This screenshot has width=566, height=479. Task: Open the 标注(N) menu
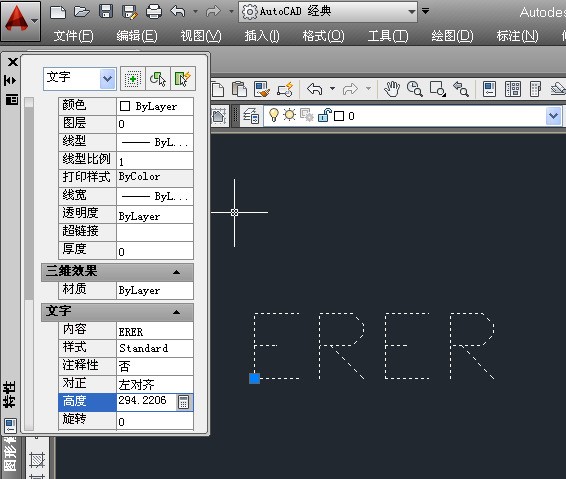(517, 36)
